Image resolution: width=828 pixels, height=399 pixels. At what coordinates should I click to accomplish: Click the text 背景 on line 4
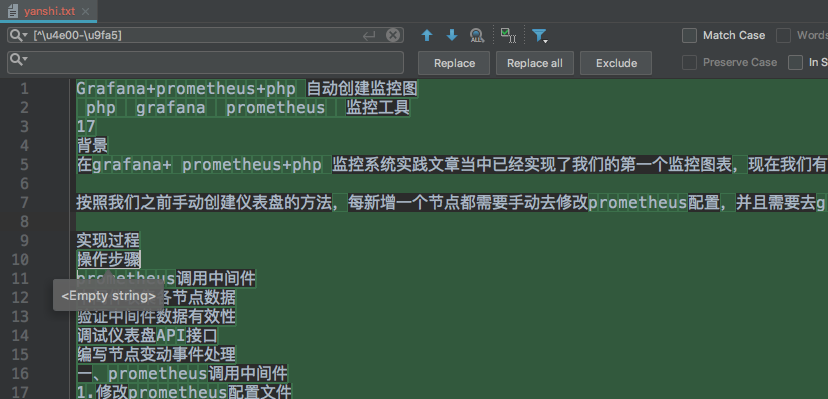[x=92, y=146]
